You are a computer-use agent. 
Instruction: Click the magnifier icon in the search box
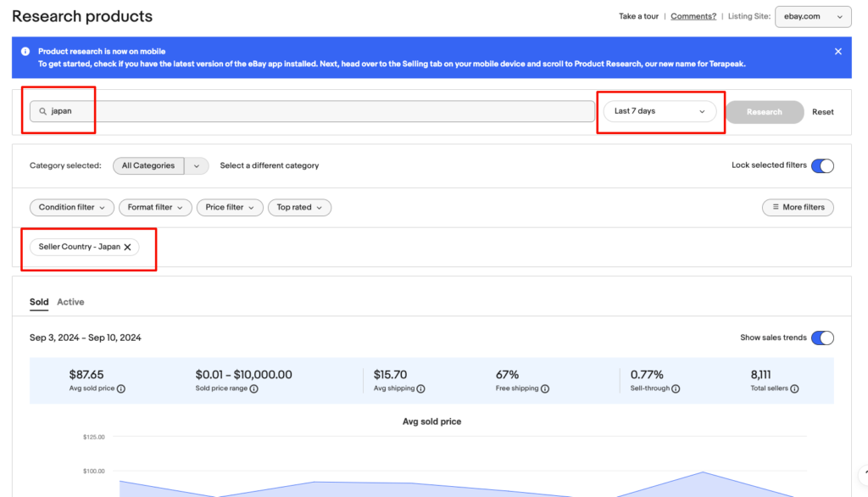click(42, 111)
